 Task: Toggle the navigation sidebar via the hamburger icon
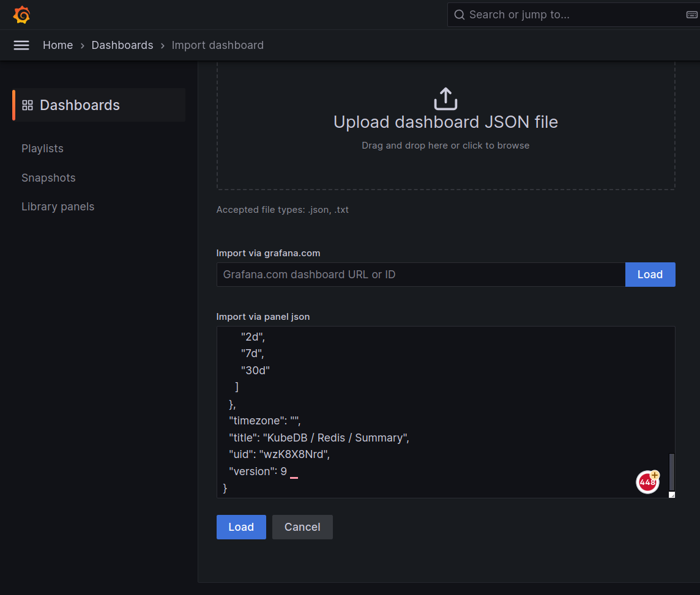(21, 45)
